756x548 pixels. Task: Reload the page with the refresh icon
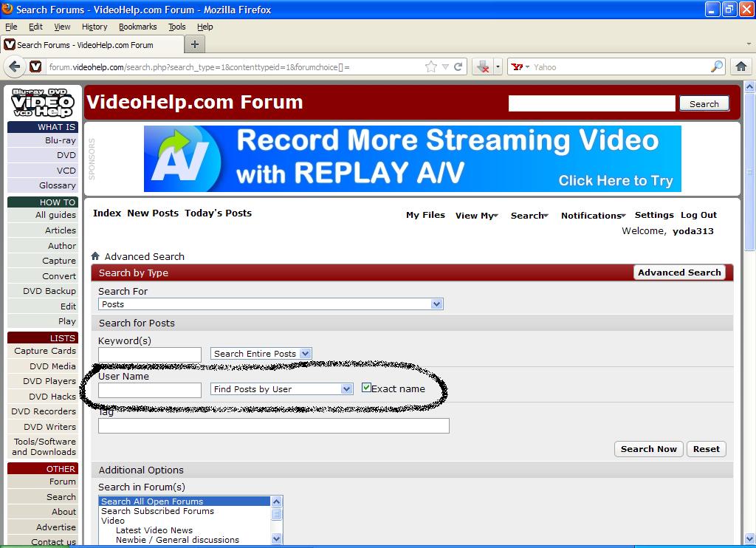[458, 66]
